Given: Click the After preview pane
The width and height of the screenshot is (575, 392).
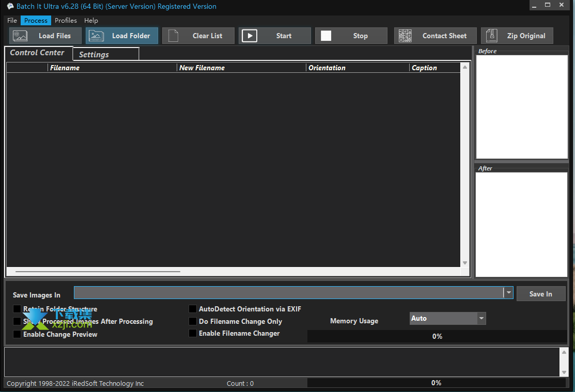Looking at the screenshot, I should tap(521, 225).
